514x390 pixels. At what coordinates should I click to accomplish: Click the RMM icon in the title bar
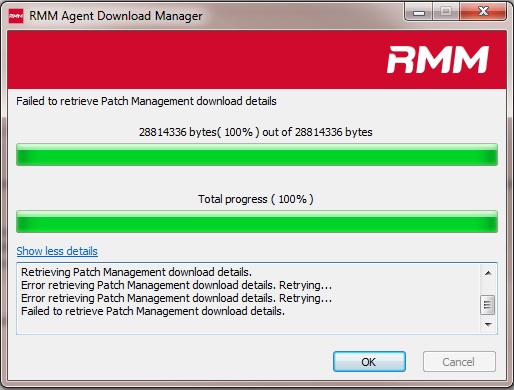pyautogui.click(x=16, y=16)
